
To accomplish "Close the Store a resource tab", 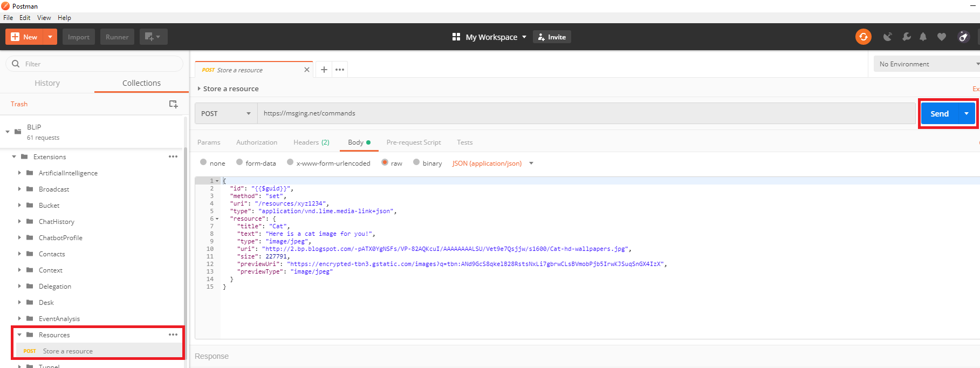I will click(307, 70).
